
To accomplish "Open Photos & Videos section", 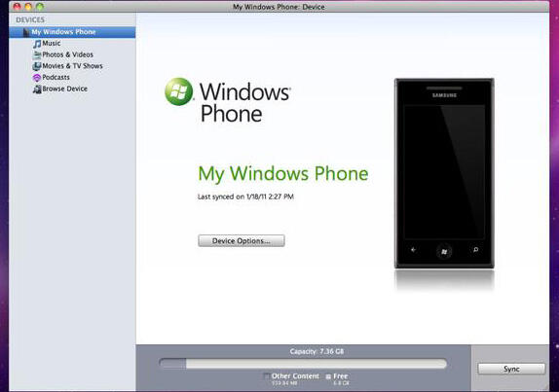I will point(68,54).
